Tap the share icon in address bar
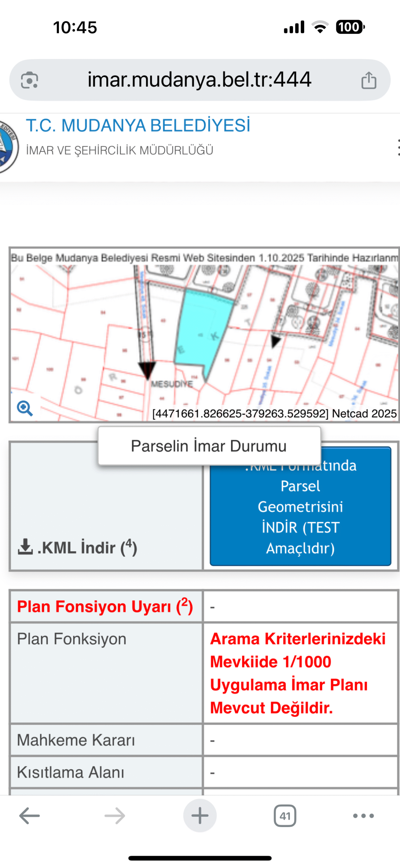 click(369, 80)
